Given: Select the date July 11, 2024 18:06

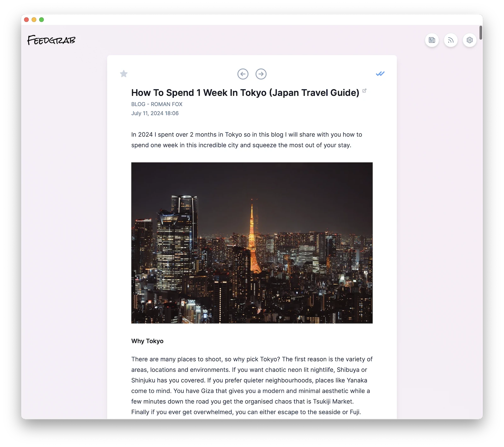Looking at the screenshot, I should [x=155, y=113].
